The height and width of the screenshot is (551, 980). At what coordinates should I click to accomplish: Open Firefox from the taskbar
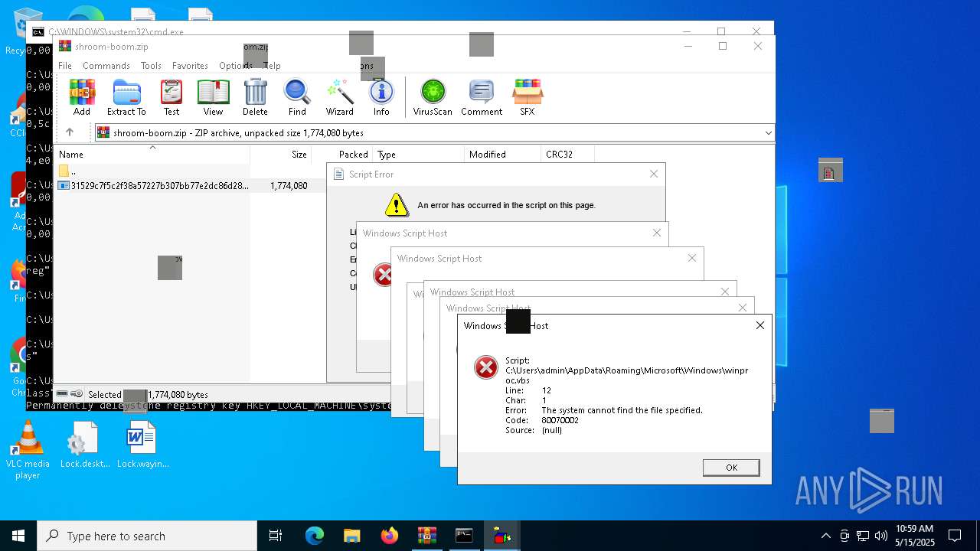[389, 536]
